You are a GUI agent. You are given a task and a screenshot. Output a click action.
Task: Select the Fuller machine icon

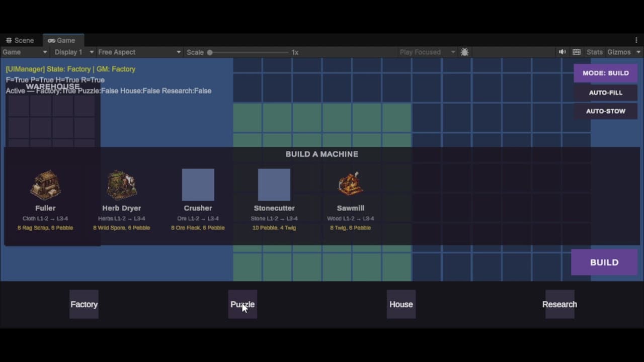45,185
